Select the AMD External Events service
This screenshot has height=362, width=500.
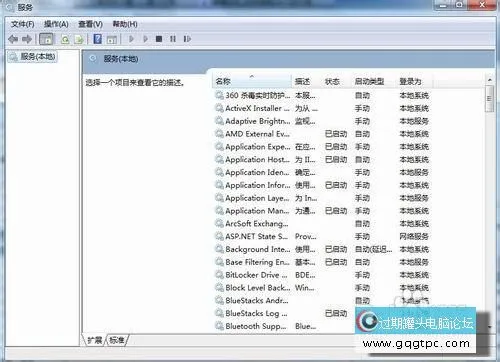[x=322, y=134]
